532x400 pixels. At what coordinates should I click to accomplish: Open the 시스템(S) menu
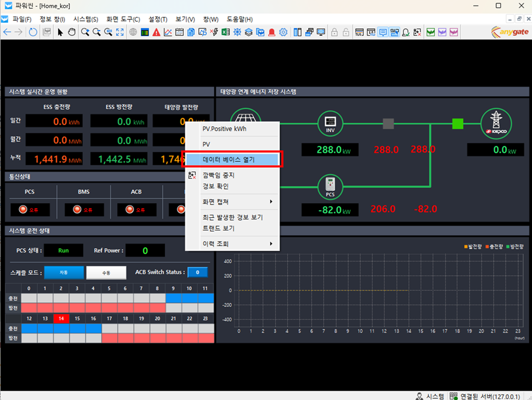pos(86,19)
